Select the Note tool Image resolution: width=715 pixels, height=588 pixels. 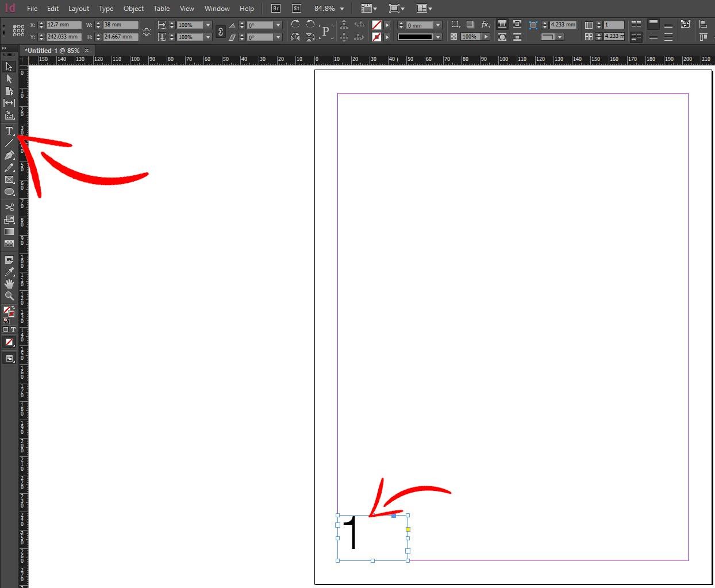coord(9,260)
